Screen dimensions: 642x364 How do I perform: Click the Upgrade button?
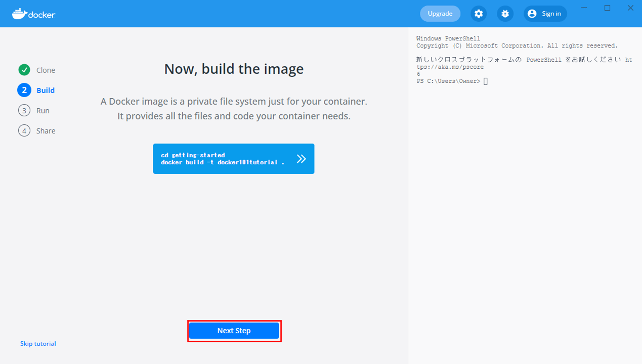[x=440, y=14]
